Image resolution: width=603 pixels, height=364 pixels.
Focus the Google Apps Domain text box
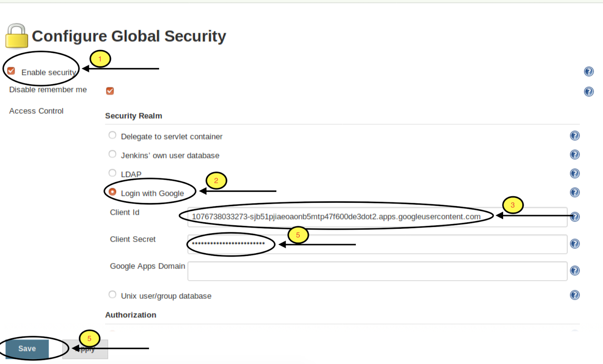coord(377,271)
